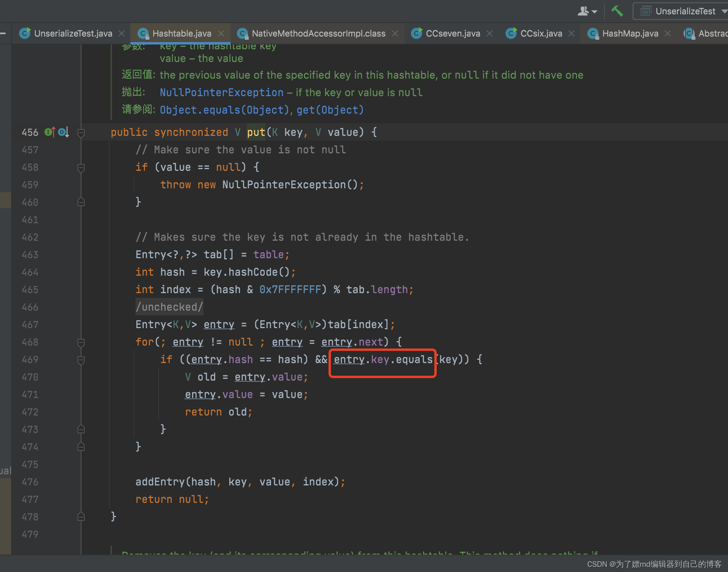
Task: Close the CCseven.java tab
Action: point(490,33)
